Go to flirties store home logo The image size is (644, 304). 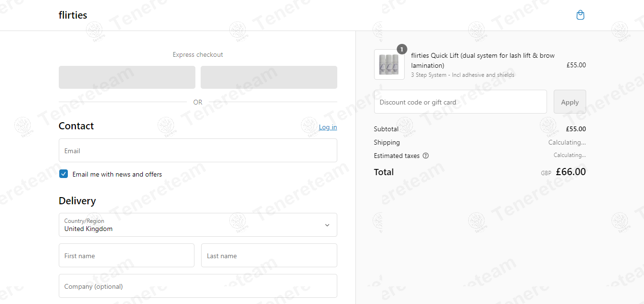pyautogui.click(x=73, y=15)
